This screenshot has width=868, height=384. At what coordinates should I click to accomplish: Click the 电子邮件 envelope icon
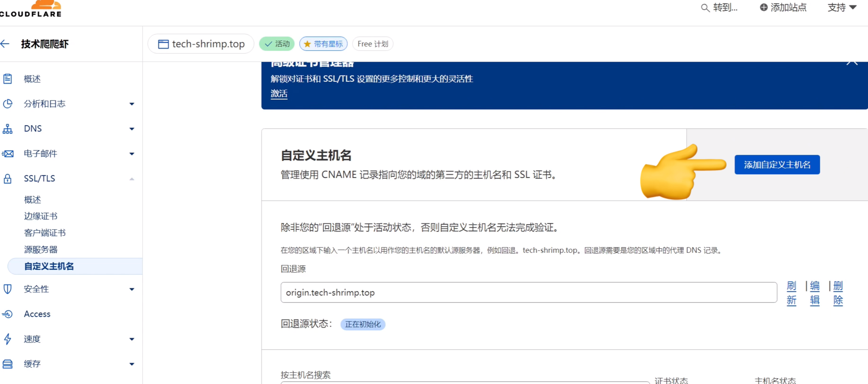7,154
